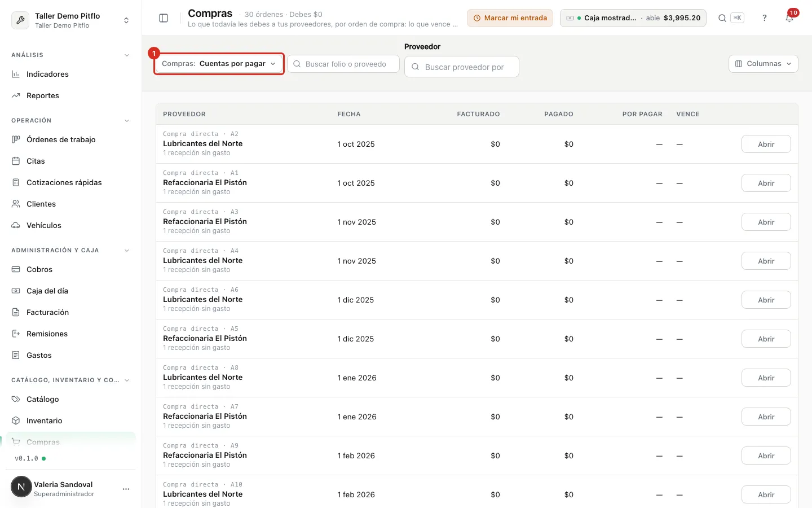Open the Columnas dropdown
This screenshot has height=508, width=812.
(x=763, y=64)
